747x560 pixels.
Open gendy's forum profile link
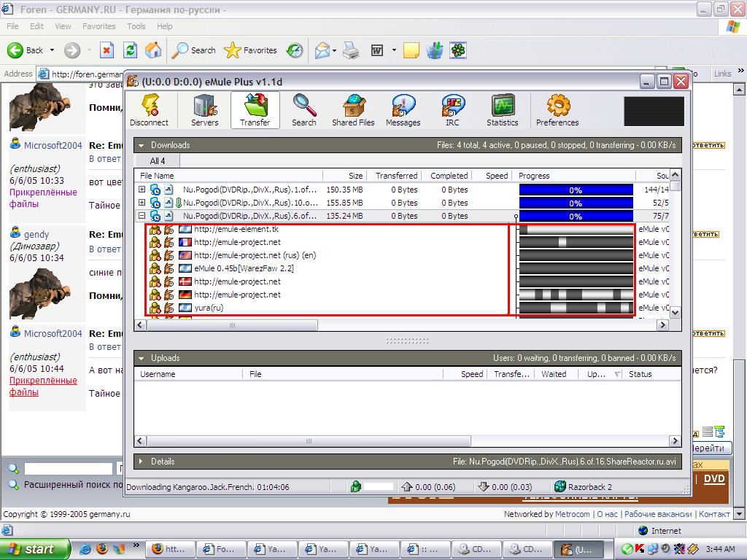[x=36, y=234]
